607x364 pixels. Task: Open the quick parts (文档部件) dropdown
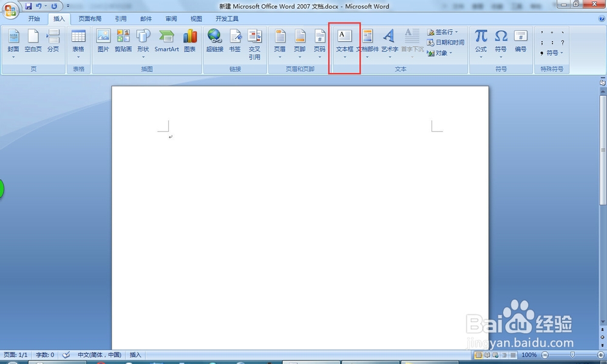point(367,43)
